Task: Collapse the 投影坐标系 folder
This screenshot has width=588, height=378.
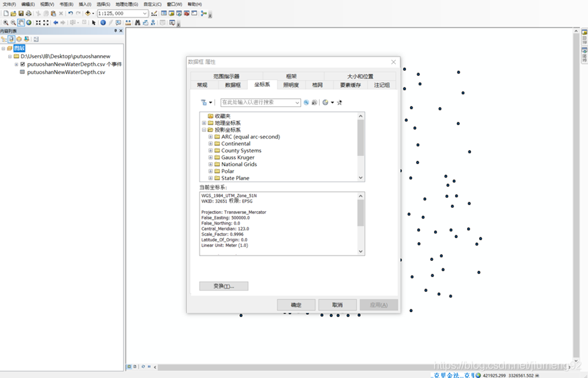Action: coord(204,130)
